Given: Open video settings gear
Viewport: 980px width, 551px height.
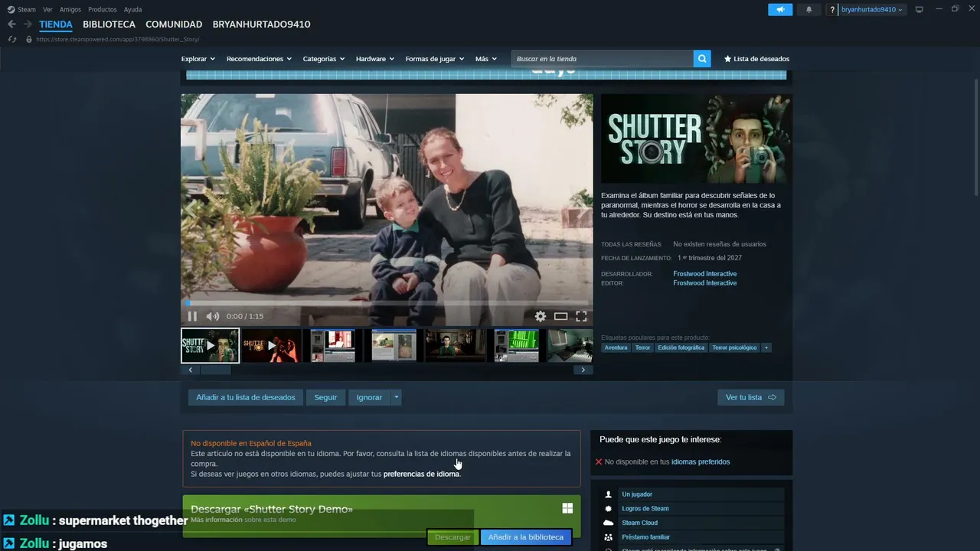Looking at the screenshot, I should [x=541, y=316].
